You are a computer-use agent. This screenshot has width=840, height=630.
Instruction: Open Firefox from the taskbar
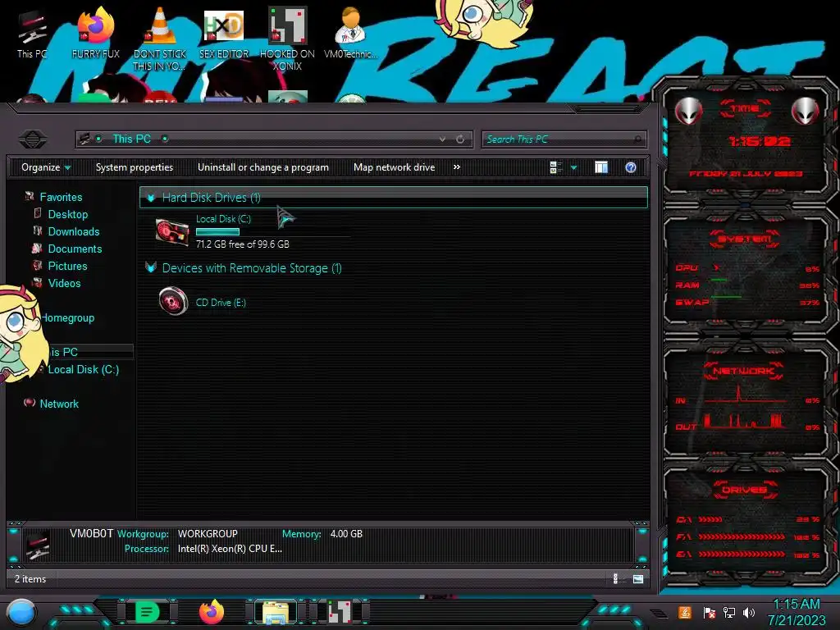(x=212, y=612)
